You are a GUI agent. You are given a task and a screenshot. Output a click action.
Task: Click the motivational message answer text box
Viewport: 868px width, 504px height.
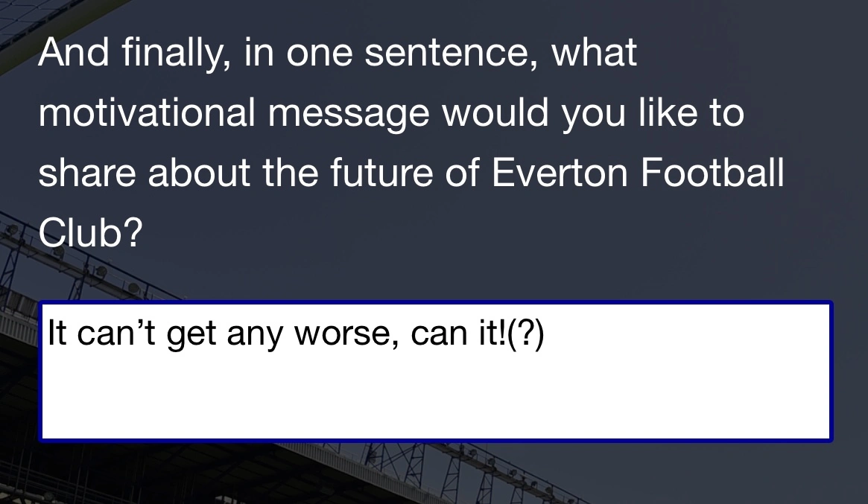point(436,371)
